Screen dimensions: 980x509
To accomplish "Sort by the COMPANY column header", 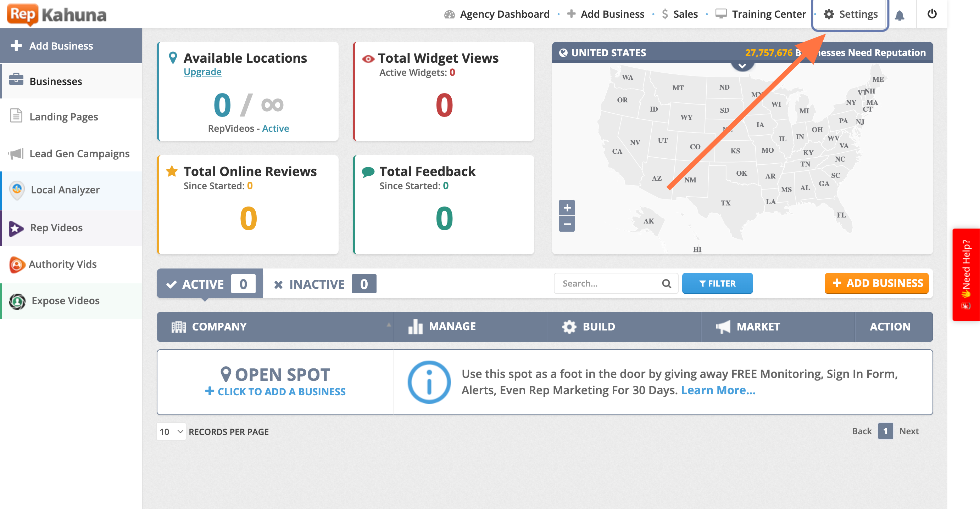I will point(219,327).
